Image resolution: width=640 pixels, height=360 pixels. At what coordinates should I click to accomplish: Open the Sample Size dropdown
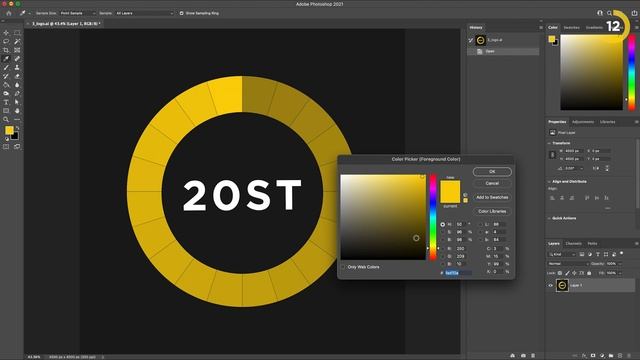[x=78, y=13]
